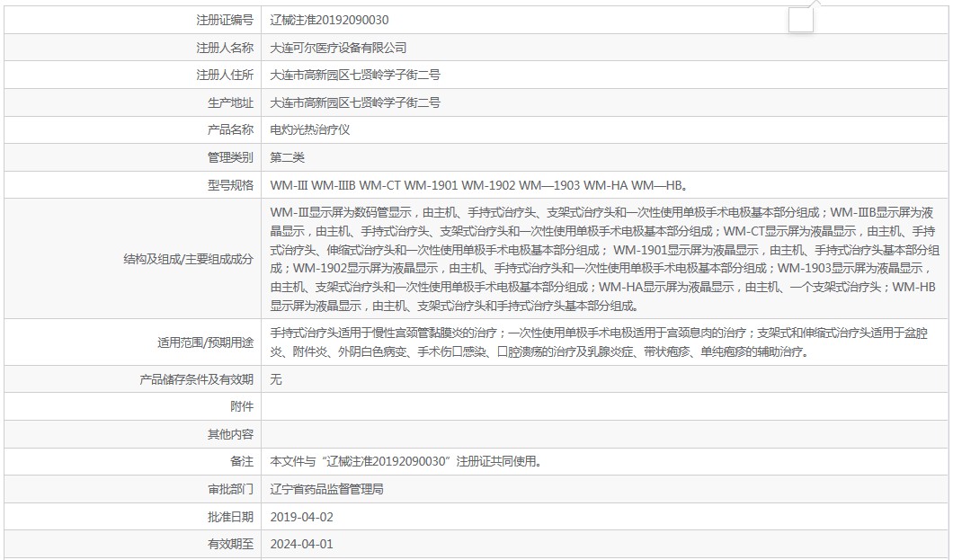Image resolution: width=953 pixels, height=560 pixels.
Task: Click the approving department 辽宁省药品监督管理局
Action: point(327,490)
